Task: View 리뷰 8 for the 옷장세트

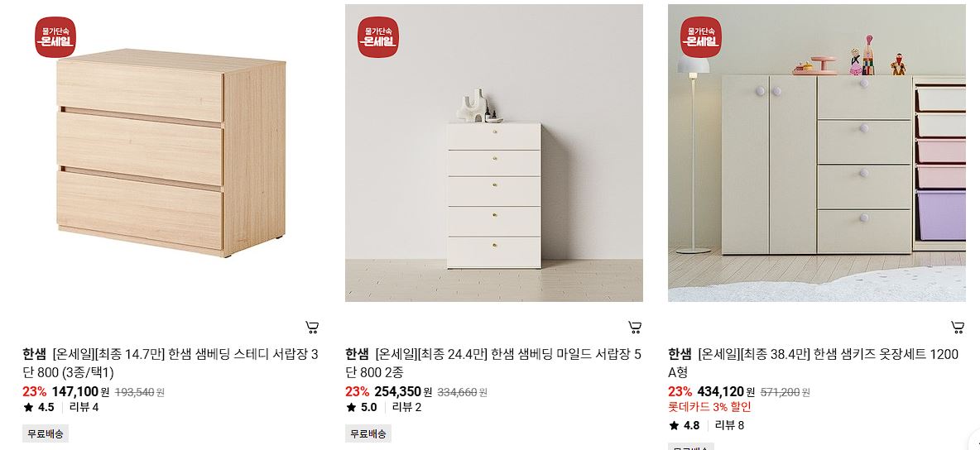Action: pos(729,426)
